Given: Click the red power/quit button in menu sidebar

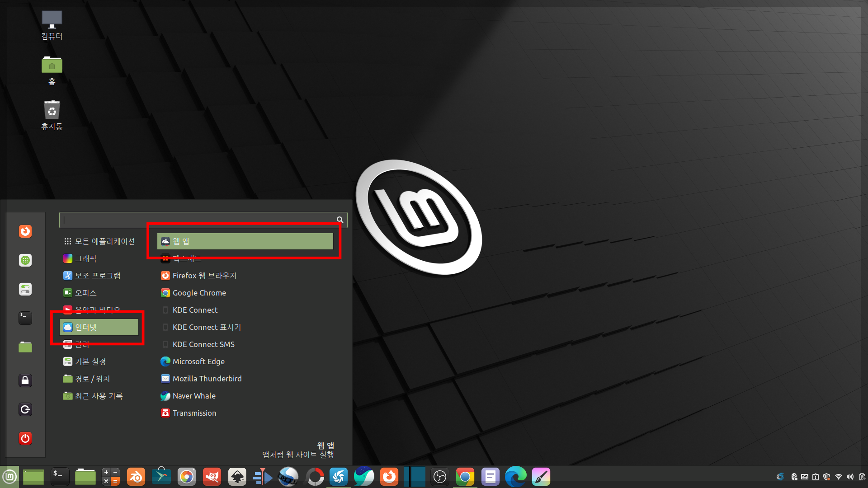Looking at the screenshot, I should click(x=25, y=438).
